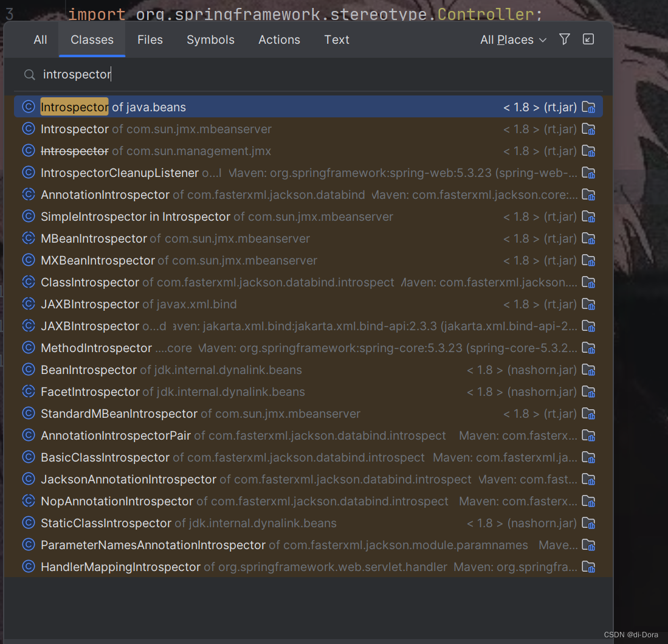Open ClassIntrospector result

coord(308,282)
